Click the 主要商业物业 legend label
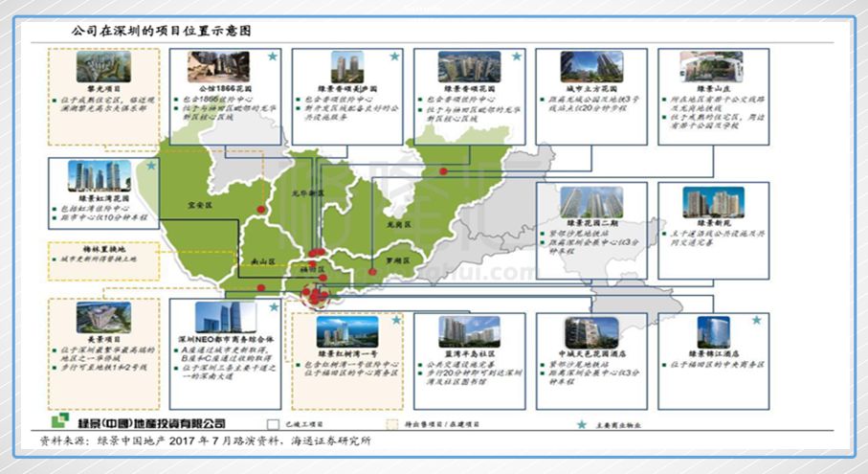This screenshot has width=868, height=474. [618, 425]
